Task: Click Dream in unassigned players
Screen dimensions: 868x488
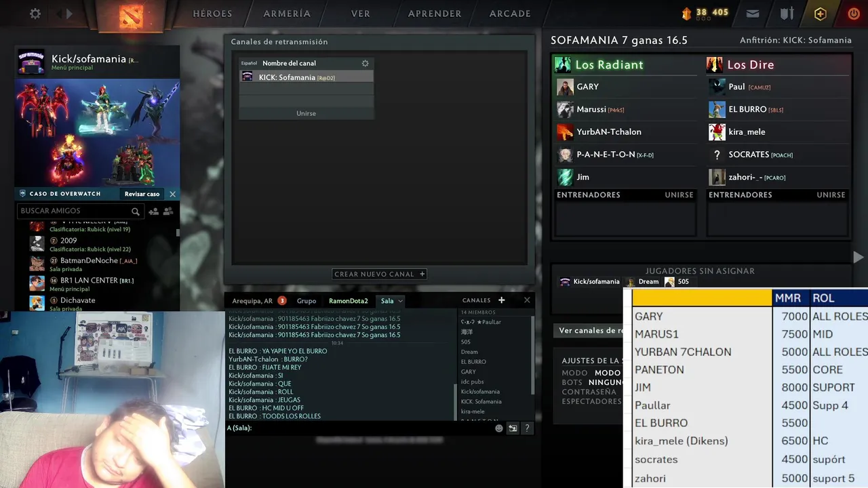Action: click(x=642, y=282)
